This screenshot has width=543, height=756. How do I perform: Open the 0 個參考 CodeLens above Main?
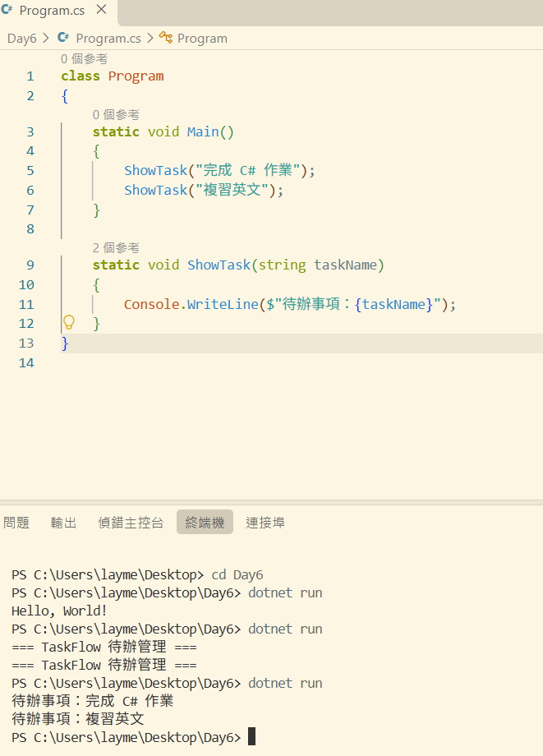(116, 115)
